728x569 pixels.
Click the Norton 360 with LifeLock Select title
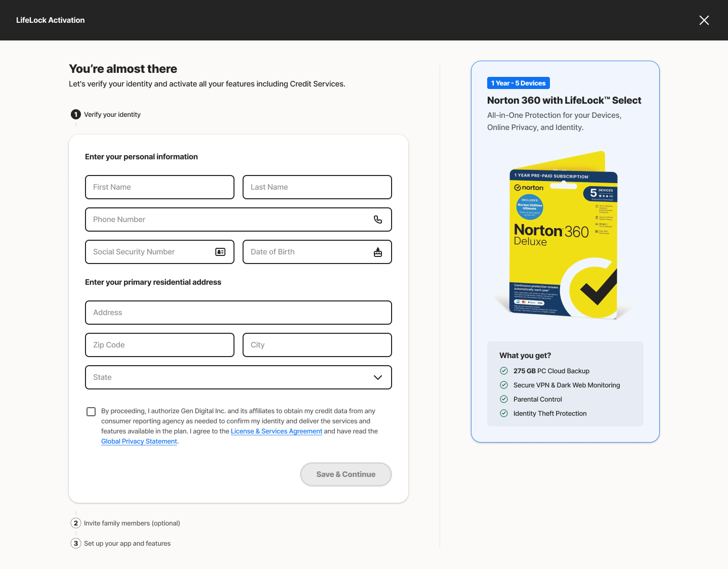[x=564, y=100]
